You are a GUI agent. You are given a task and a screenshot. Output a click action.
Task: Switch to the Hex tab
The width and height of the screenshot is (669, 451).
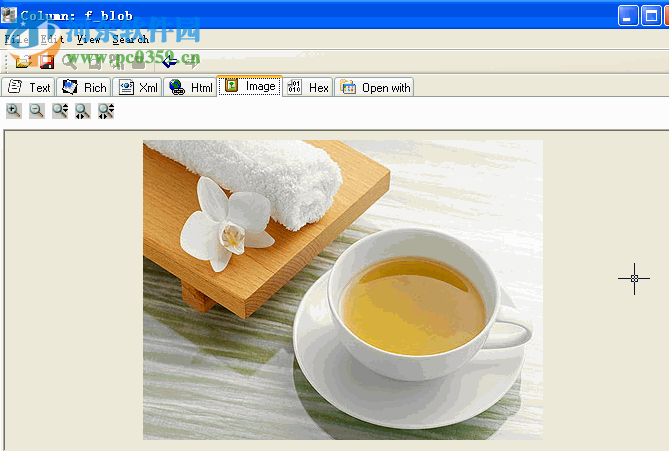tap(308, 87)
